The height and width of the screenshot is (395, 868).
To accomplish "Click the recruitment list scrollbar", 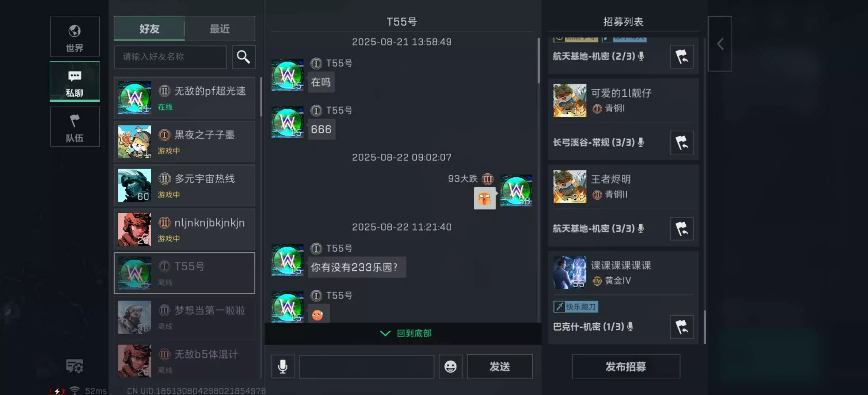I will coord(705,327).
